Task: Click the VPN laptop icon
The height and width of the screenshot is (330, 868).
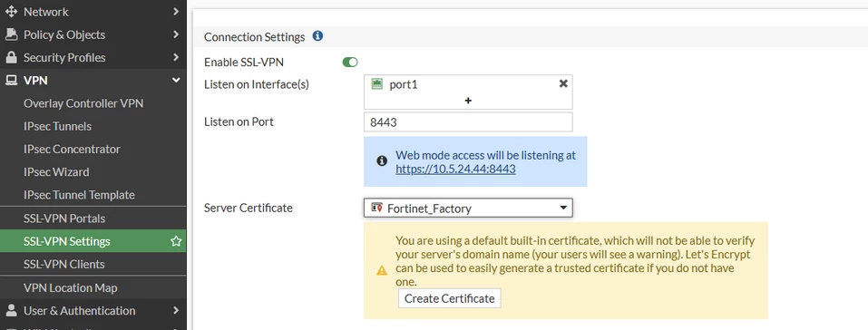Action: click(x=11, y=81)
